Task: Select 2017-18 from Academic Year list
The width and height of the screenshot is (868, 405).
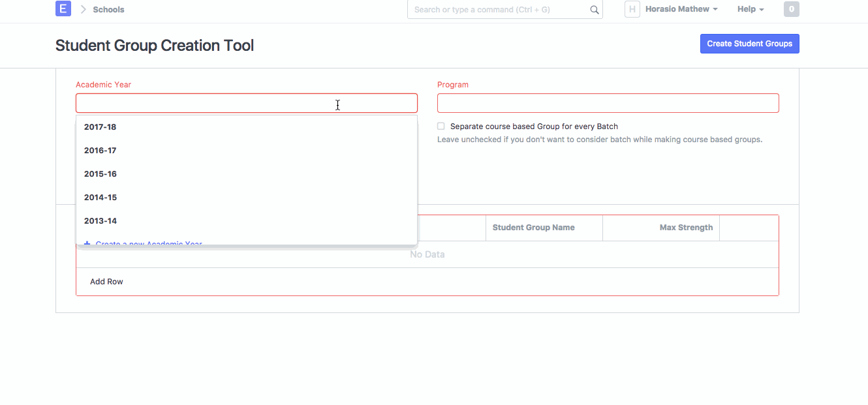Action: point(101,127)
